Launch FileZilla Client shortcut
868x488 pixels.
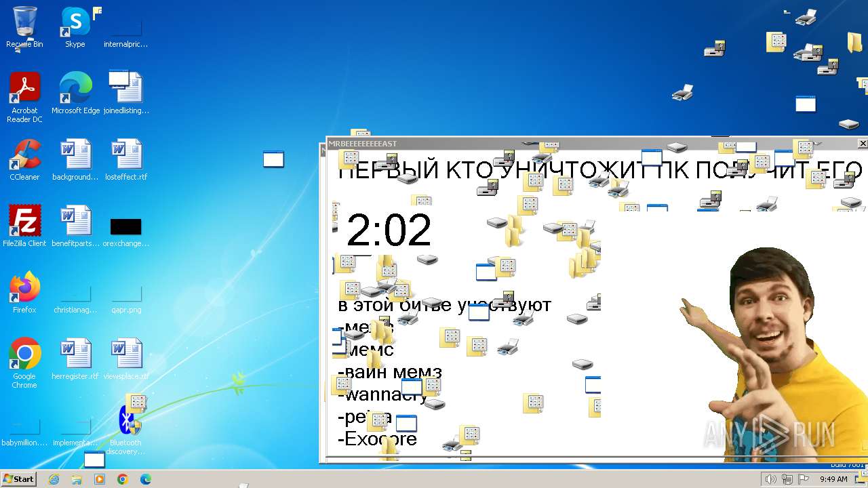coord(24,226)
